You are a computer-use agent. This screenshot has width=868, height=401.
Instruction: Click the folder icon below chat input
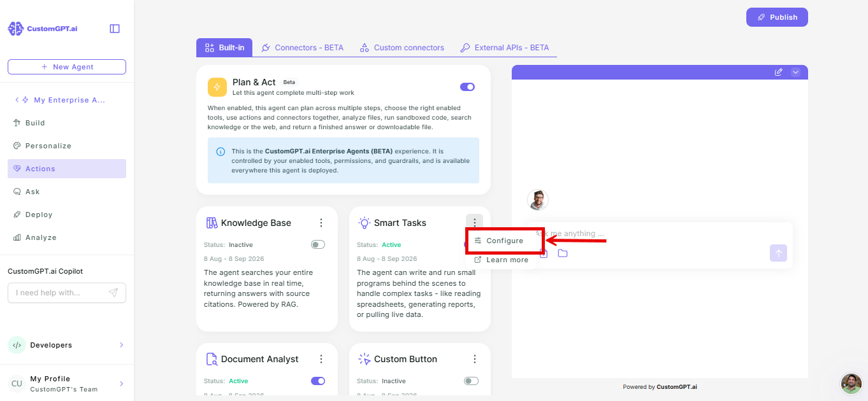pos(563,253)
